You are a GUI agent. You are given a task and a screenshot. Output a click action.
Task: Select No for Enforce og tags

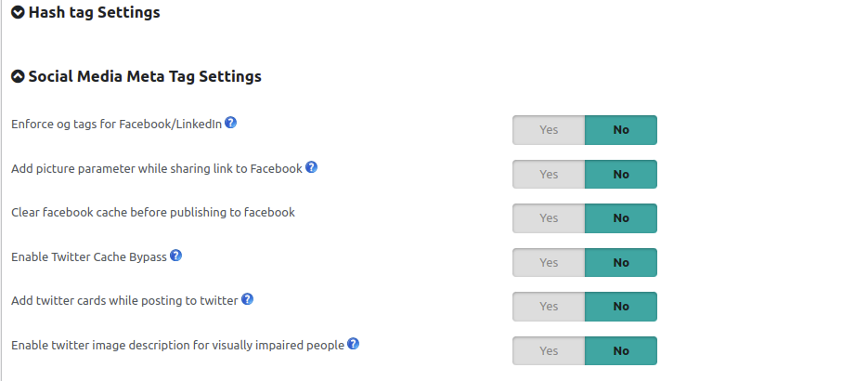pyautogui.click(x=621, y=129)
